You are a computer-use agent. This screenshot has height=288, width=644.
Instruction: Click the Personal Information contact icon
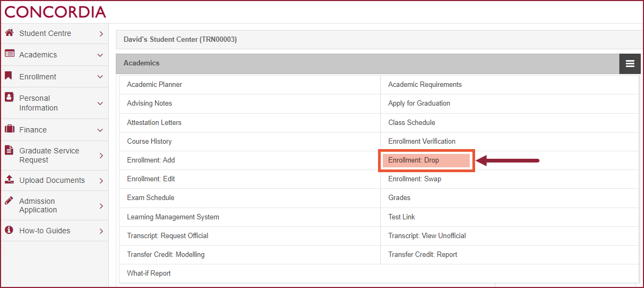(x=9, y=97)
